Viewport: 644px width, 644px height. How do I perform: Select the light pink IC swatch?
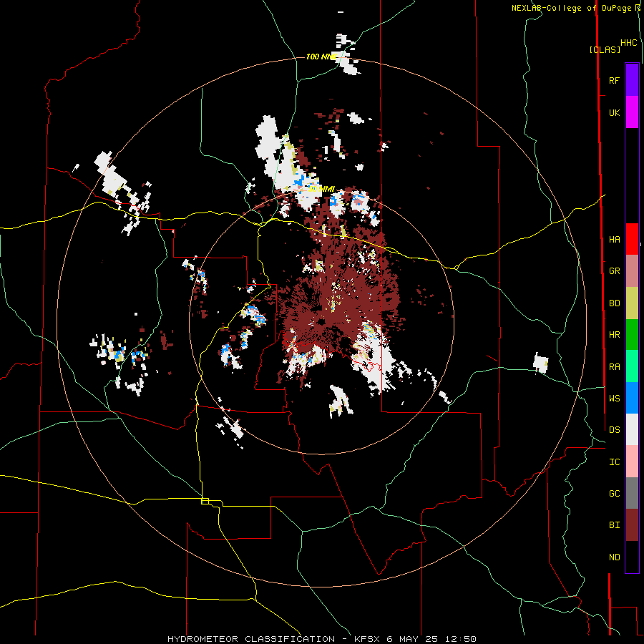[x=632, y=462]
